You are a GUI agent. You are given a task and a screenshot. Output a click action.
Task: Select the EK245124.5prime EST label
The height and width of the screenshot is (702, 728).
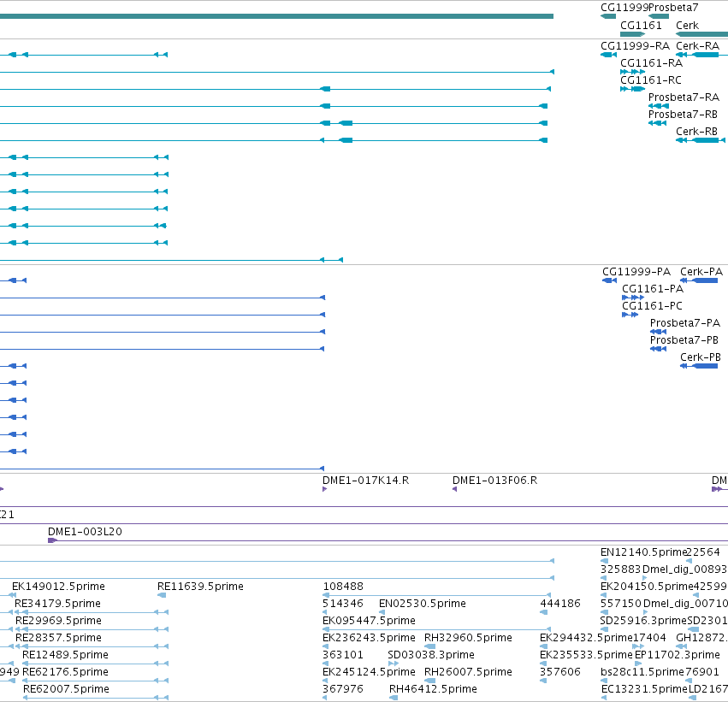369,672
